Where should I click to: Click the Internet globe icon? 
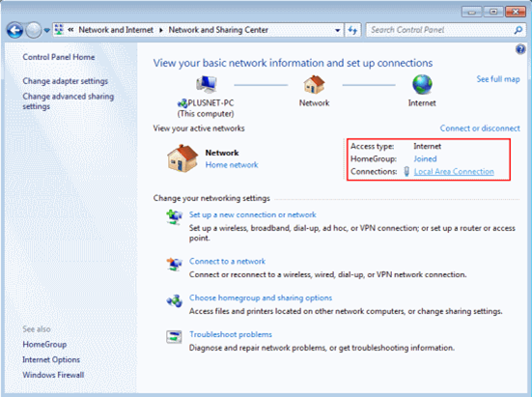pyautogui.click(x=422, y=84)
